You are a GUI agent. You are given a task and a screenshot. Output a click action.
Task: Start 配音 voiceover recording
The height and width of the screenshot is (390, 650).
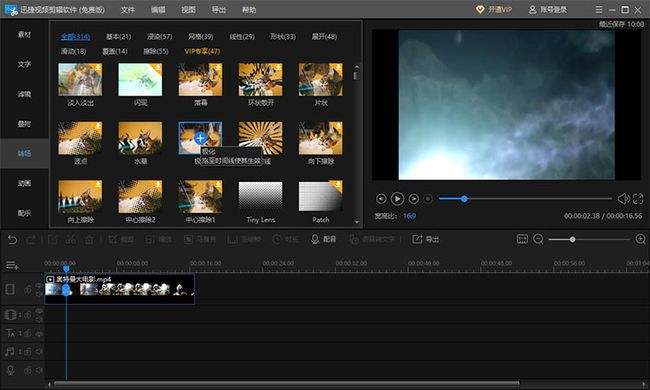point(323,239)
